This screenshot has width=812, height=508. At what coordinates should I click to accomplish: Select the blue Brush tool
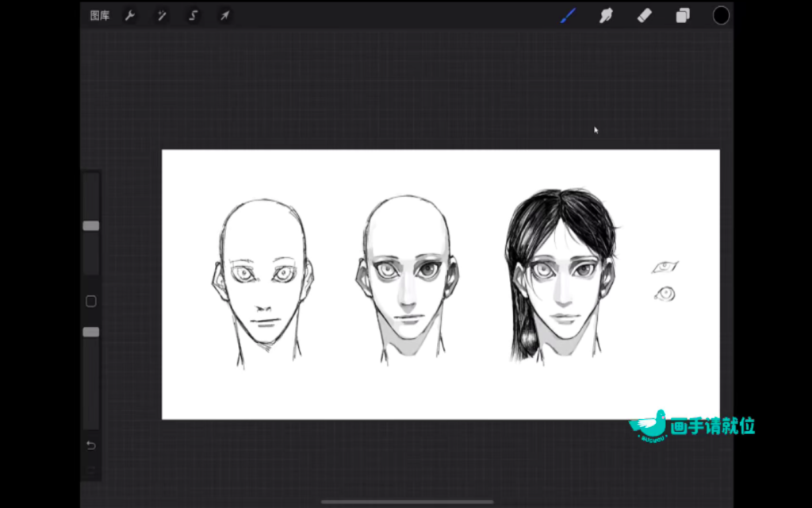click(568, 16)
